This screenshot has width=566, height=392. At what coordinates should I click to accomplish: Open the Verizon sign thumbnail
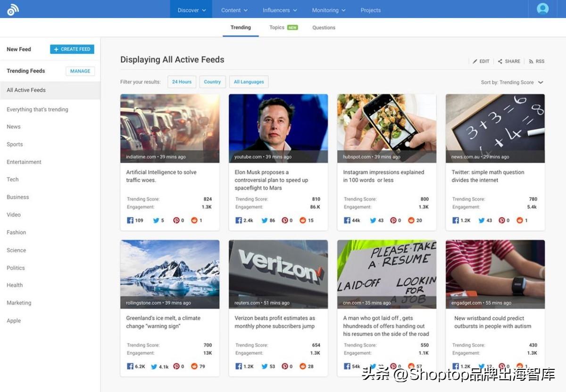[x=278, y=274]
